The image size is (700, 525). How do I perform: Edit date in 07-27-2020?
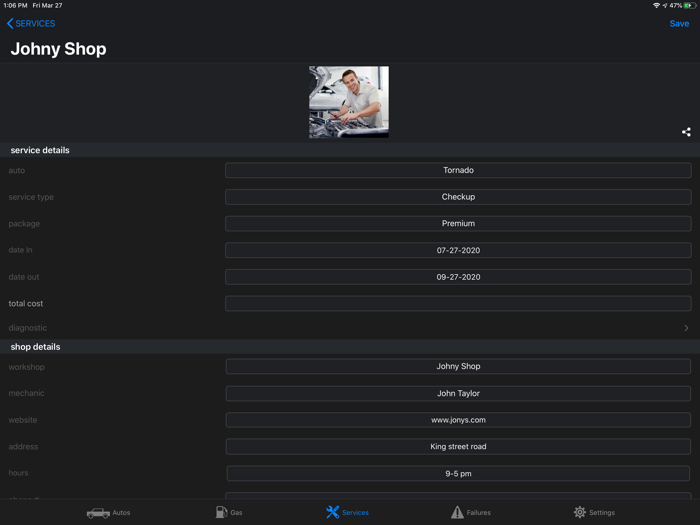click(458, 250)
